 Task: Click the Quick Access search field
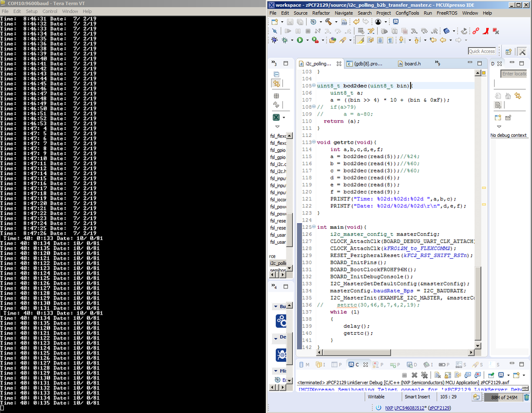pos(482,51)
